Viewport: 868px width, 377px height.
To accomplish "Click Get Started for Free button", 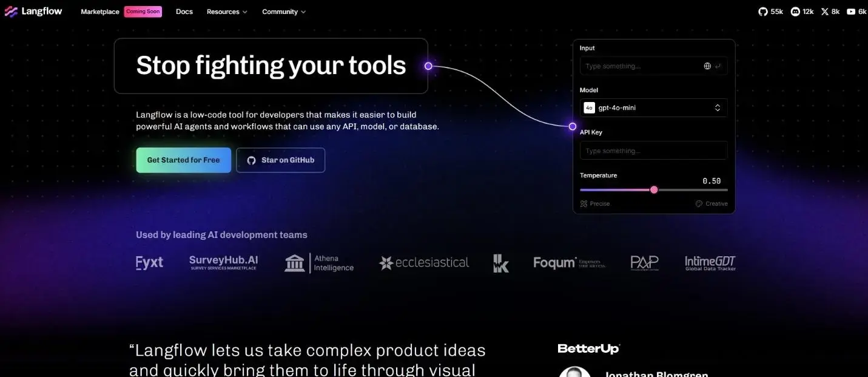I will click(183, 160).
